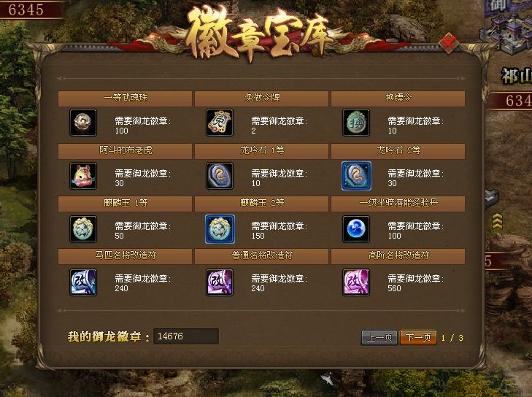Click the 高阶名将改造符 header label

398,255
